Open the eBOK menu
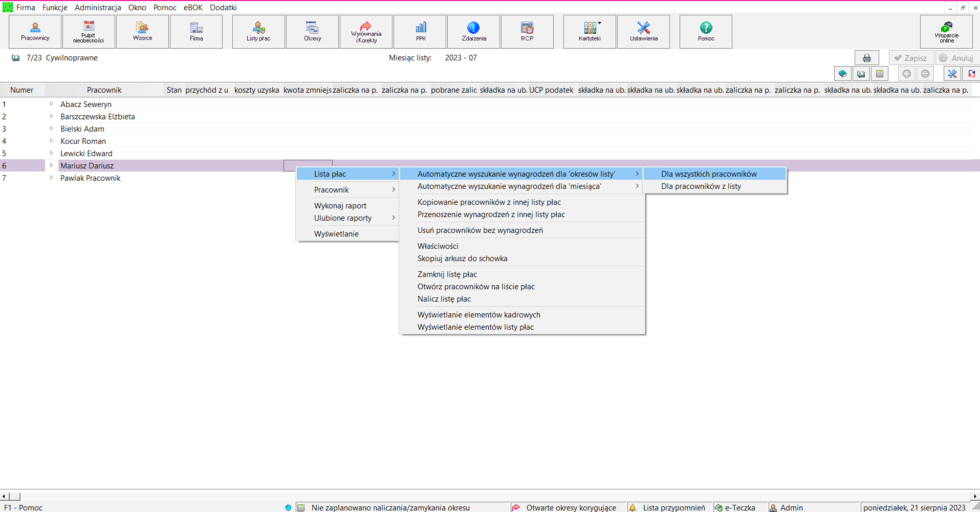This screenshot has height=512, width=980. click(x=193, y=7)
